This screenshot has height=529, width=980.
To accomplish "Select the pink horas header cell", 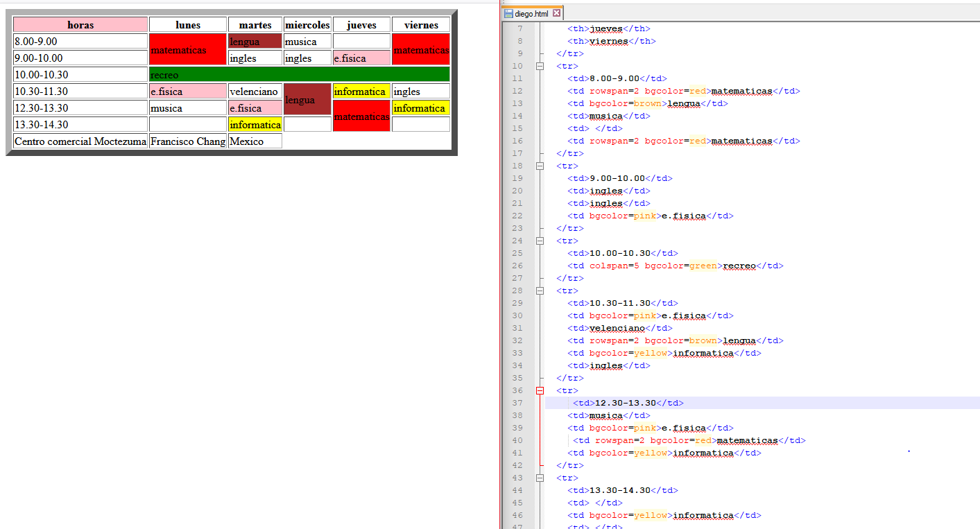I will 80,25.
